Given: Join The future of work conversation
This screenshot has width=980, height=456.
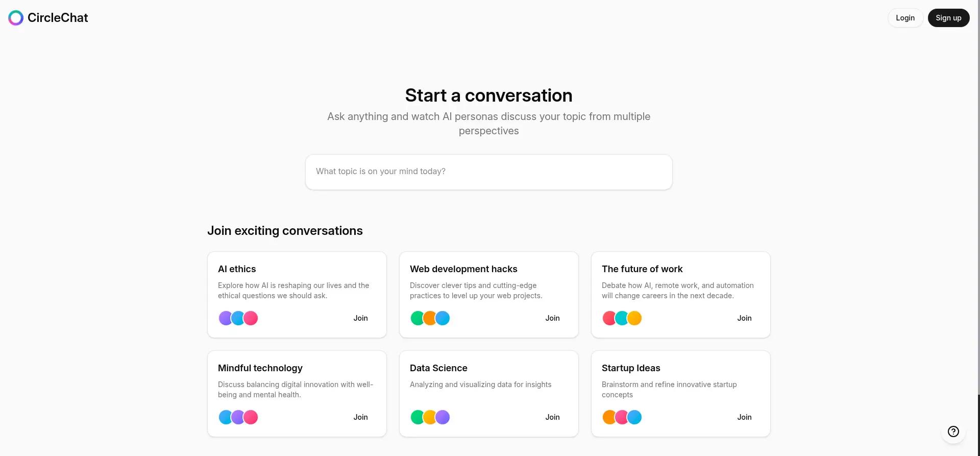Looking at the screenshot, I should point(744,318).
